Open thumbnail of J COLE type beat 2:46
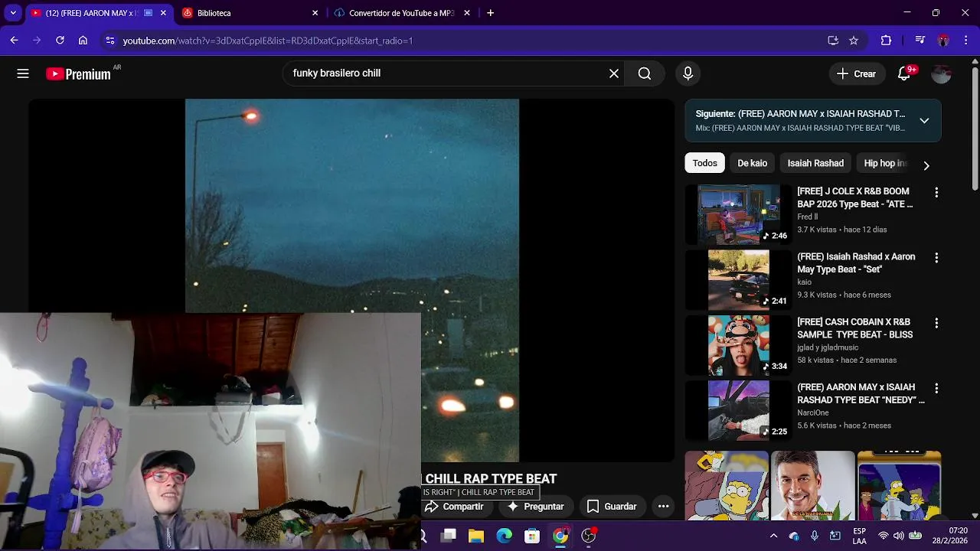Screen dimensions: 980x551 (x=739, y=214)
